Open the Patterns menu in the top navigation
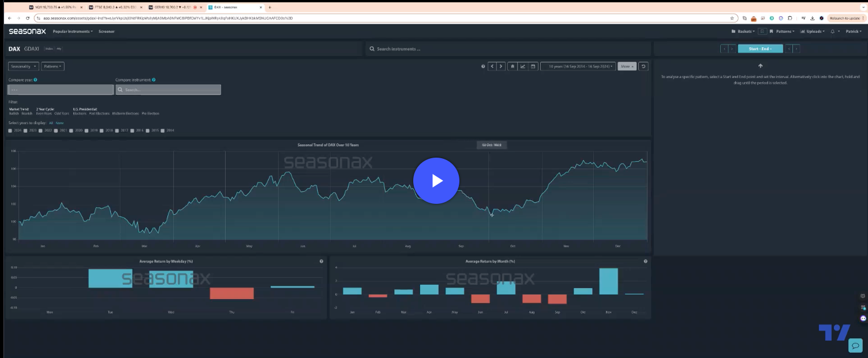The height and width of the screenshot is (358, 868). pyautogui.click(x=783, y=31)
